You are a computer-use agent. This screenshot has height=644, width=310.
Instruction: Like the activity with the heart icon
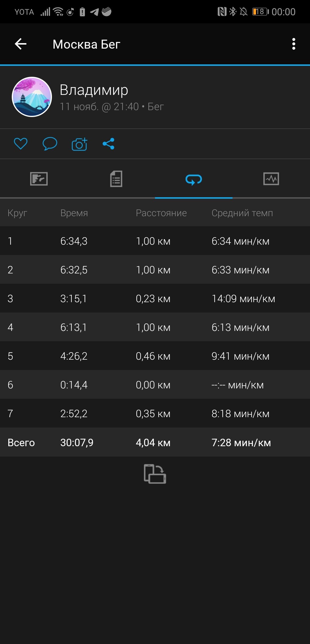[x=21, y=144]
